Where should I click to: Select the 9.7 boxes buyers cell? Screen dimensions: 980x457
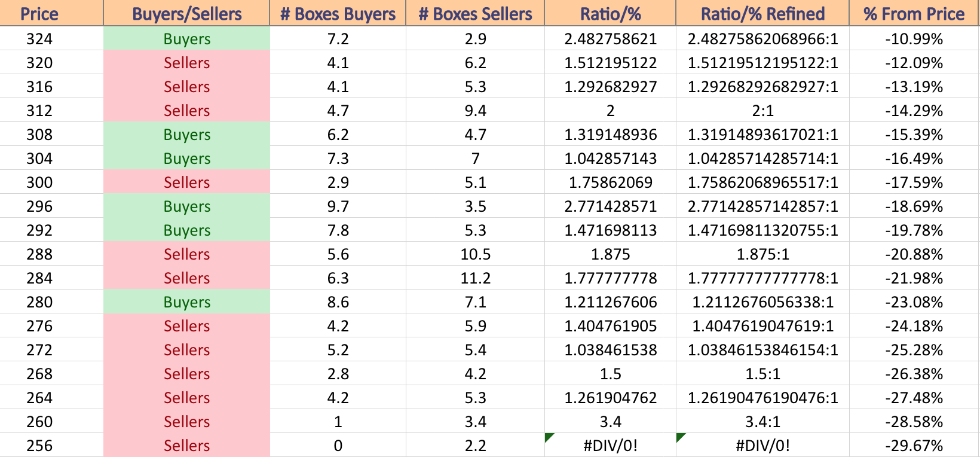tap(338, 206)
